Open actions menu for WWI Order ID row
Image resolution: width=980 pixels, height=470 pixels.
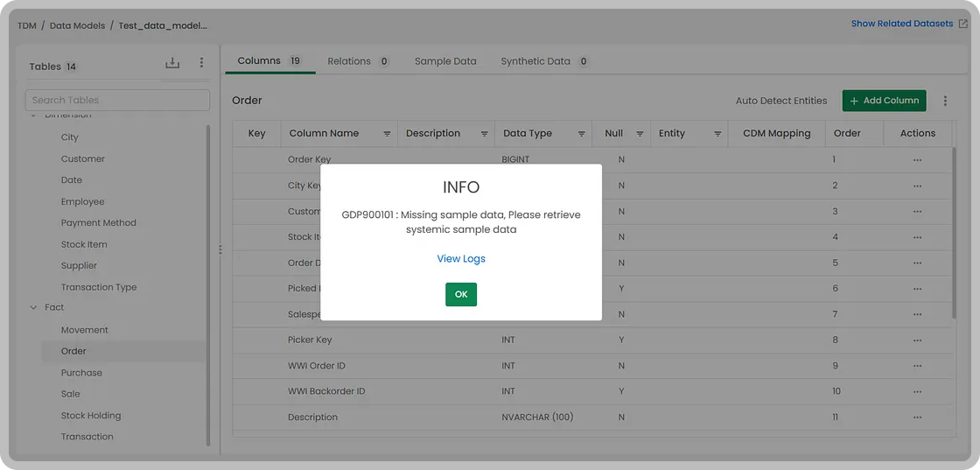(x=918, y=366)
